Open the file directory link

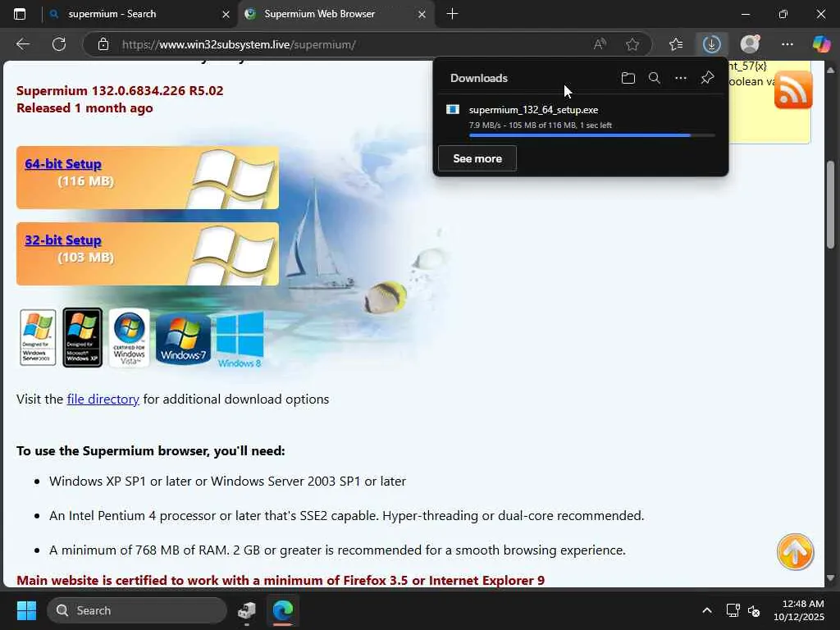(x=103, y=399)
